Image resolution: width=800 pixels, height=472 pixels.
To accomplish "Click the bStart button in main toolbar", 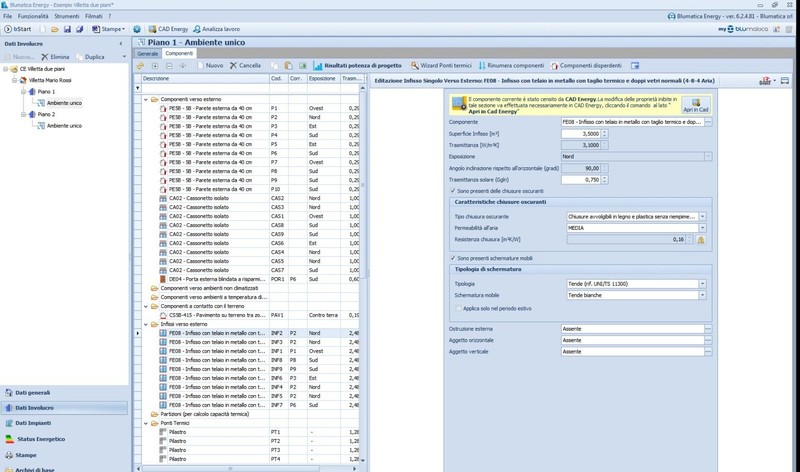I will (x=18, y=29).
